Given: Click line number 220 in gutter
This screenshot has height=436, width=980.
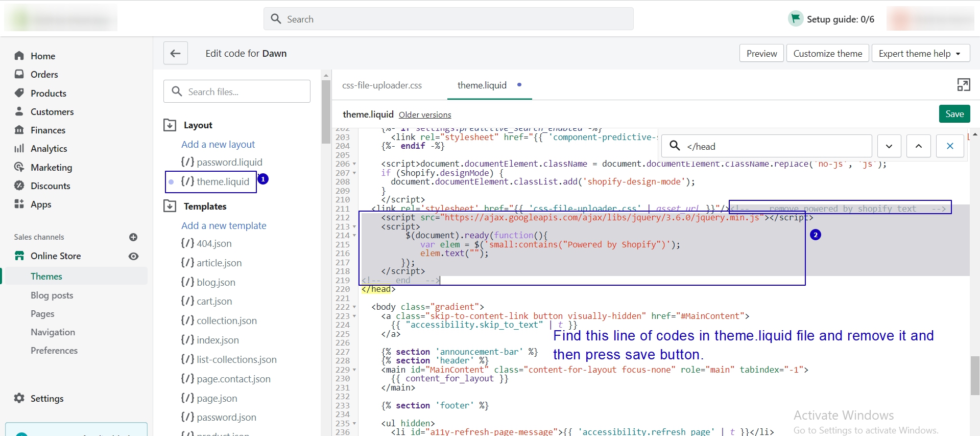Looking at the screenshot, I should coord(343,289).
